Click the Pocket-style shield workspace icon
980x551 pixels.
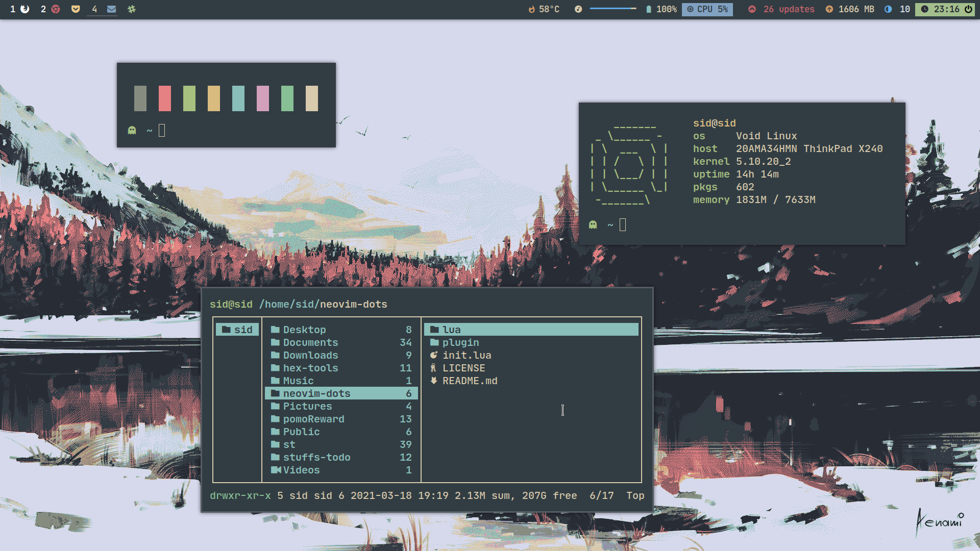76,9
